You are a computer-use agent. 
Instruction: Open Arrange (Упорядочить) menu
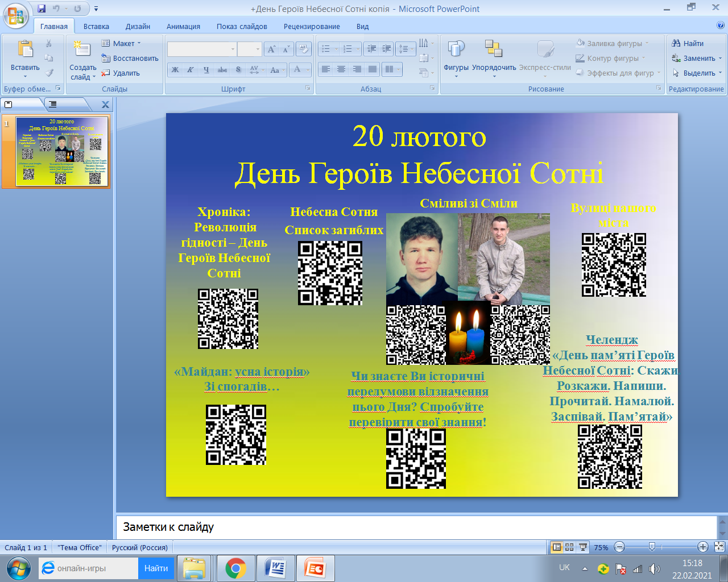[494, 57]
